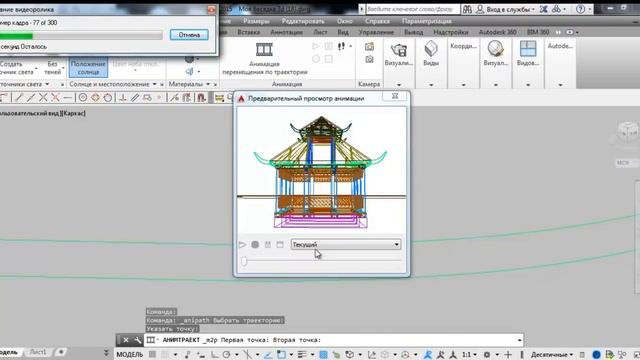Click the material mapping icon below the sphere

click(189, 71)
